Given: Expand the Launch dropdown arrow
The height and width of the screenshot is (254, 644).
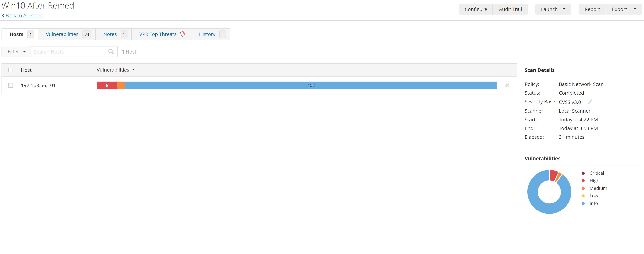Looking at the screenshot, I should [564, 9].
